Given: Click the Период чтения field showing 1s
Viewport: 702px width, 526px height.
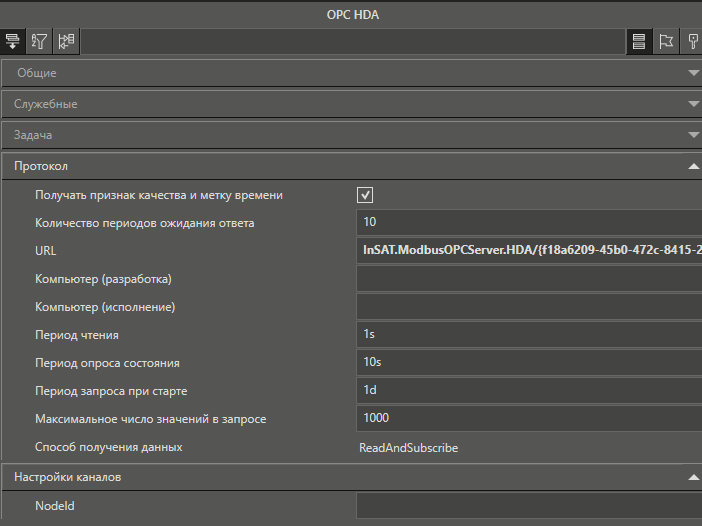Looking at the screenshot, I should 530,335.
